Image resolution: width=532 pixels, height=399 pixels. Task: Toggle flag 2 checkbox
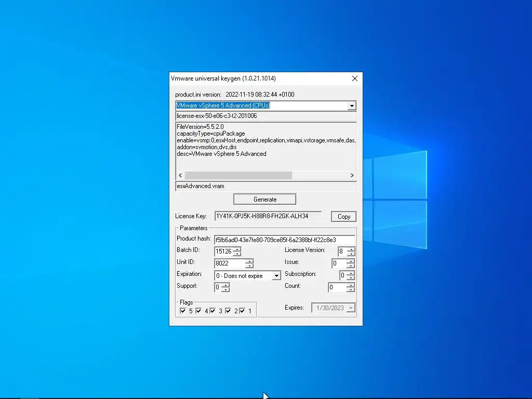tap(228, 311)
